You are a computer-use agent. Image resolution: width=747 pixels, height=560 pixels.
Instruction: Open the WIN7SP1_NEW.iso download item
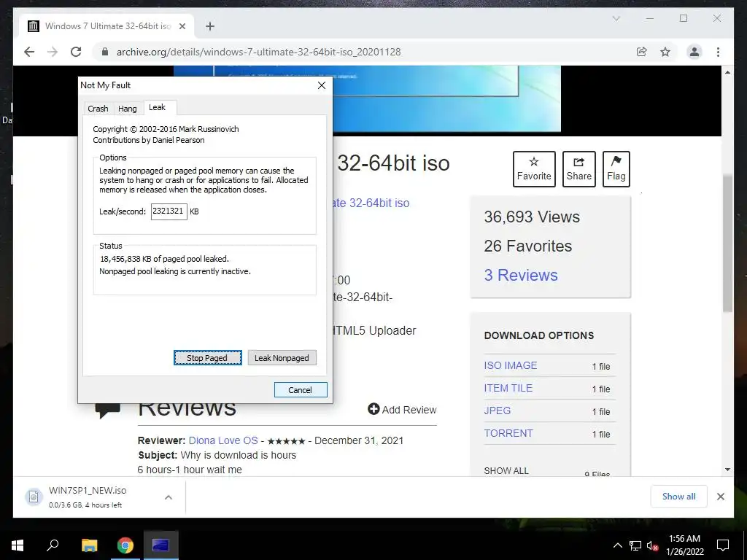(86, 497)
